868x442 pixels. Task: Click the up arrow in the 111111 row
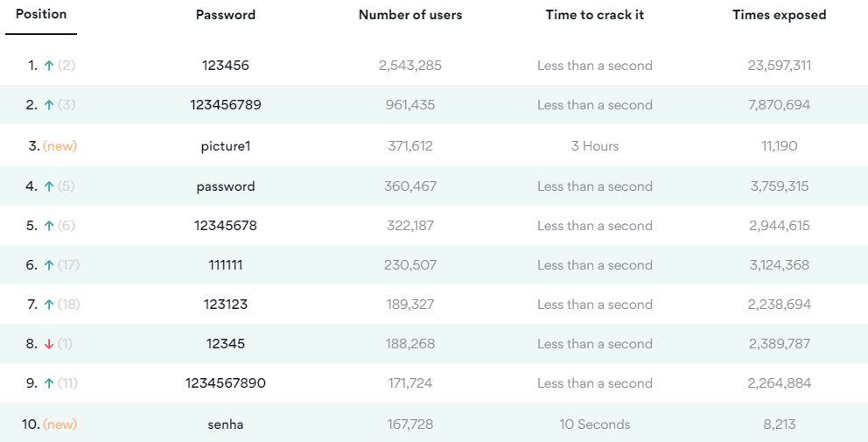49,265
